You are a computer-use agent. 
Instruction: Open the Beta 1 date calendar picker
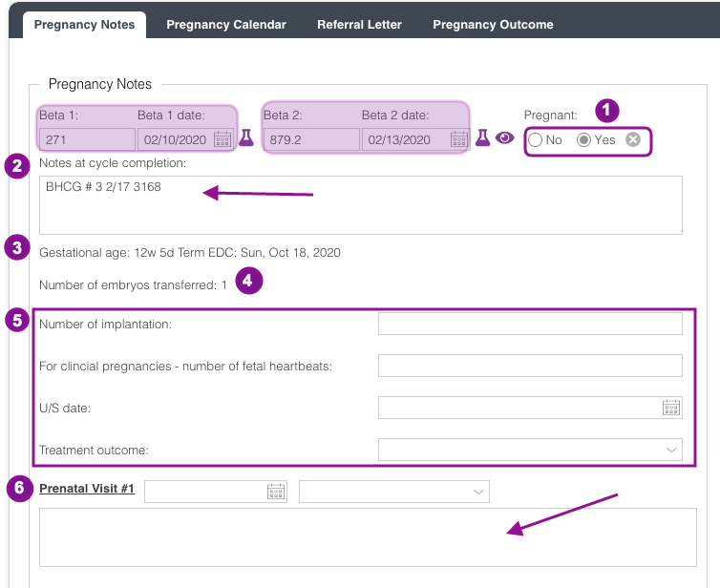(x=222, y=139)
